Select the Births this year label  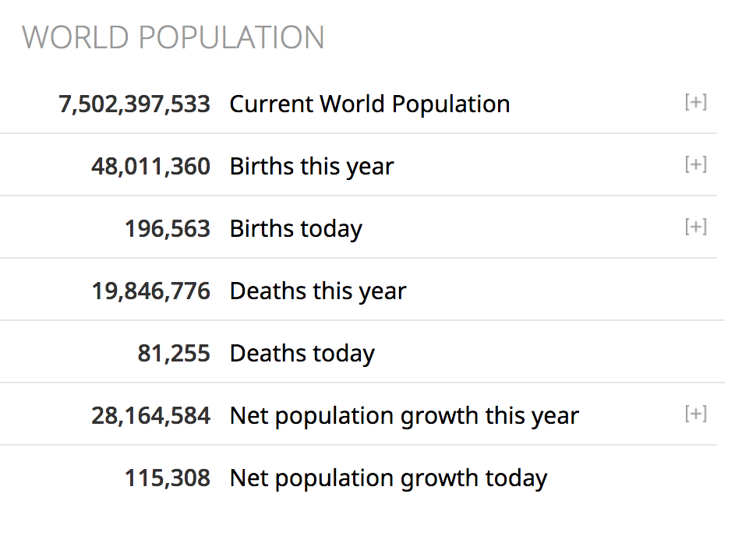(312, 167)
